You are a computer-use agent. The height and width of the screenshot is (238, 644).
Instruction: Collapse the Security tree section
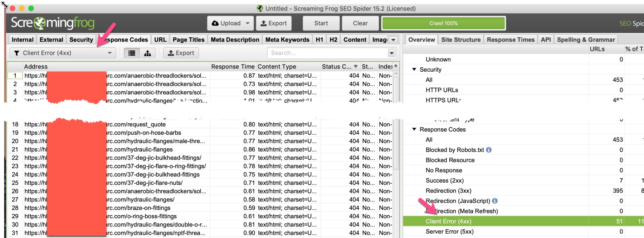tap(414, 70)
